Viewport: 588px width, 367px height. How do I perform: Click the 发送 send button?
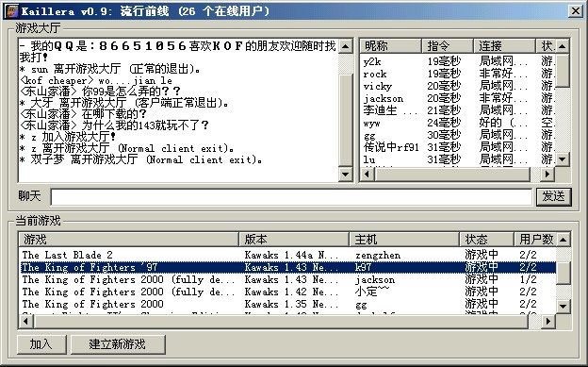pos(554,196)
